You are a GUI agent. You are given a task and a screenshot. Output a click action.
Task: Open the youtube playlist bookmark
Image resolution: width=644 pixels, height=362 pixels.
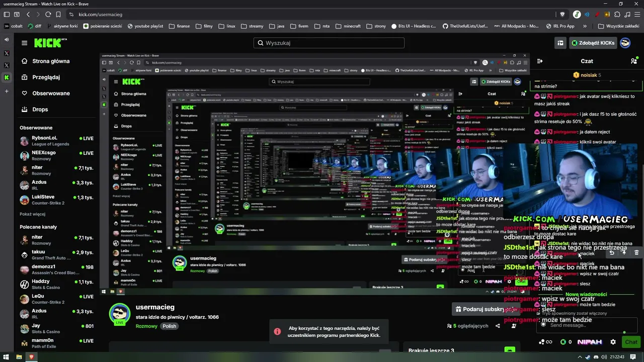145,26
